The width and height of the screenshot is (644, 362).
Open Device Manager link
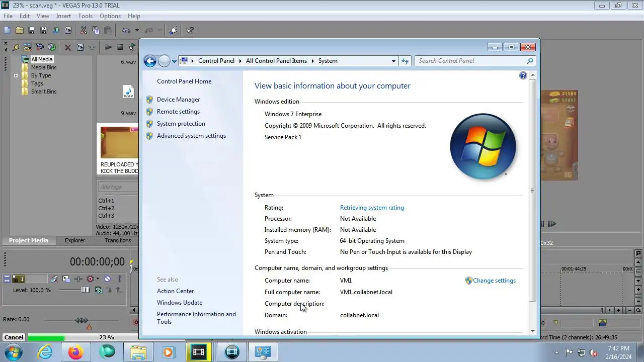click(x=178, y=100)
